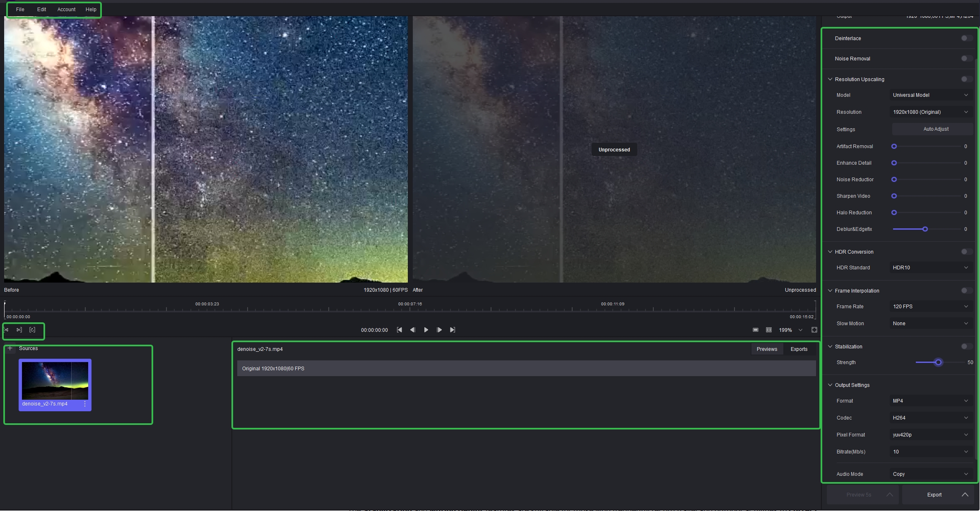980x511 pixels.
Task: Add a new source with the plus icon
Action: 10,348
